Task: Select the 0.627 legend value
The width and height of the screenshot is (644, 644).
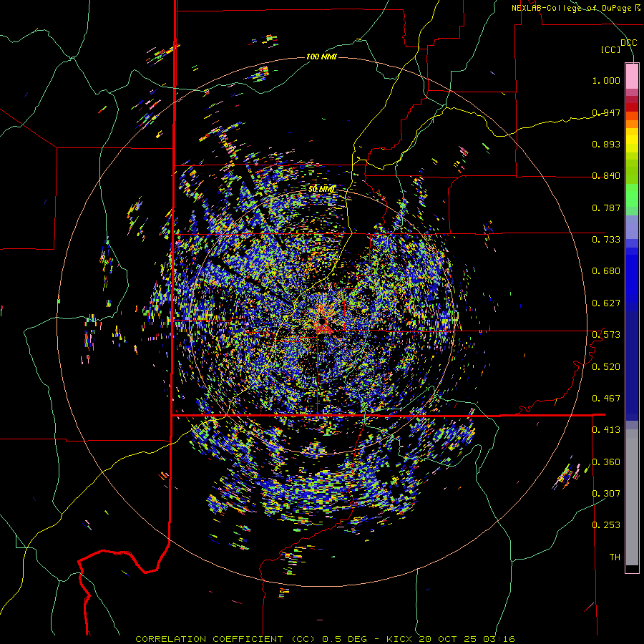Action: tap(606, 303)
